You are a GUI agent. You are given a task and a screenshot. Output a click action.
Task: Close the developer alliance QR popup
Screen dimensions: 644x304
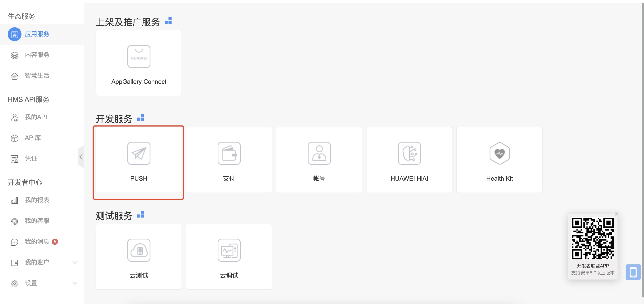(616, 214)
